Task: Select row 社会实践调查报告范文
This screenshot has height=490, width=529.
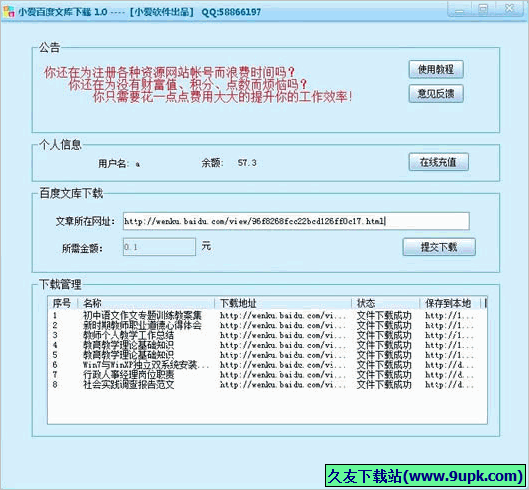Action: coord(267,384)
